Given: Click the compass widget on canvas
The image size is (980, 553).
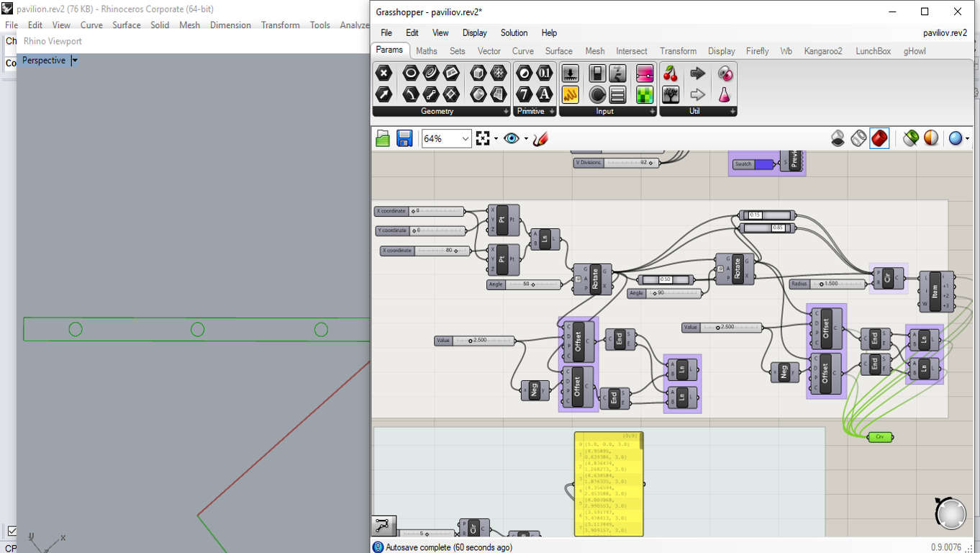Looking at the screenshot, I should tap(950, 513).
